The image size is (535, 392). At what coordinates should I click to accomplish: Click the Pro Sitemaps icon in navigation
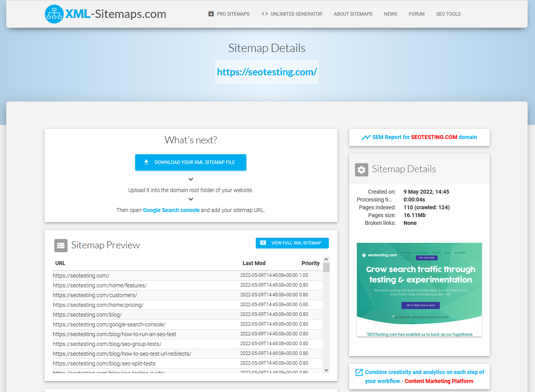coord(211,14)
